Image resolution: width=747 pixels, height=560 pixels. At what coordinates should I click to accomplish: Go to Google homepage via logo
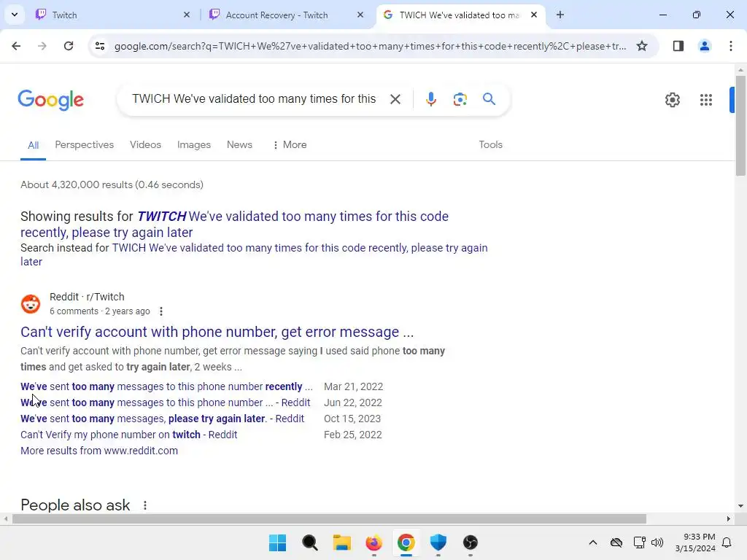coord(50,99)
